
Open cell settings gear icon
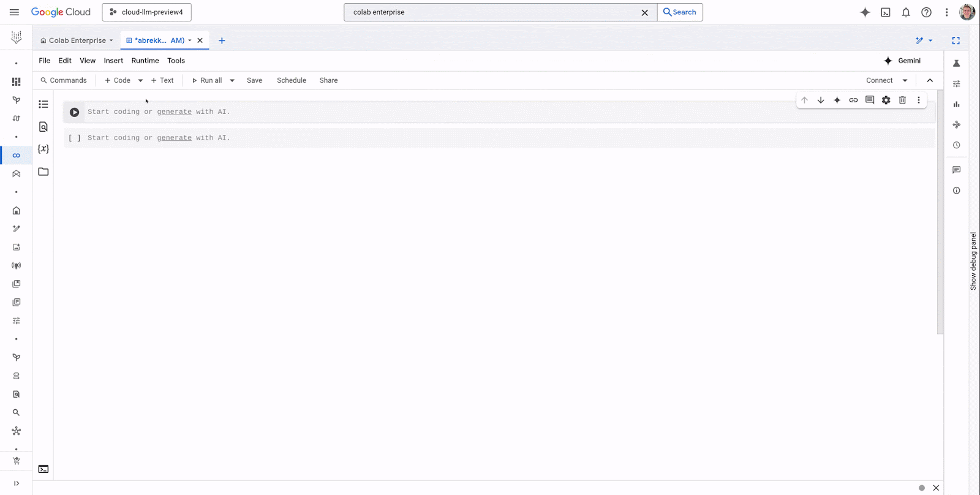point(886,100)
